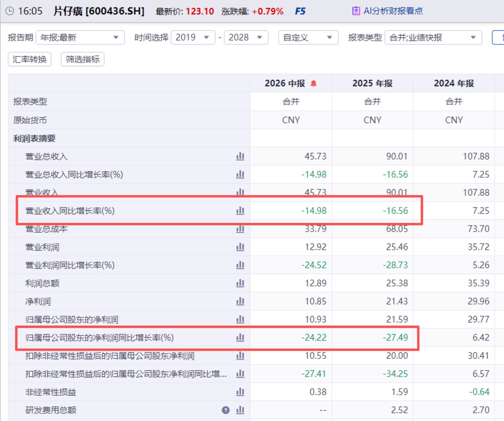Screen dimensions: 504x421
Task: Click 营业总成本 value 33.79 for 2026 中报
Action: click(315, 229)
